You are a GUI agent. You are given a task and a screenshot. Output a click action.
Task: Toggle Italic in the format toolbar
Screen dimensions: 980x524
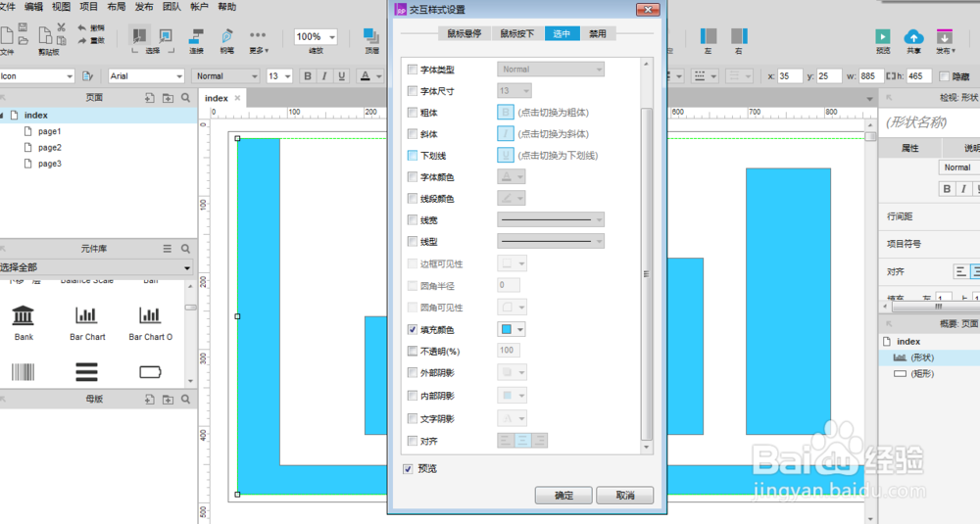[x=323, y=76]
